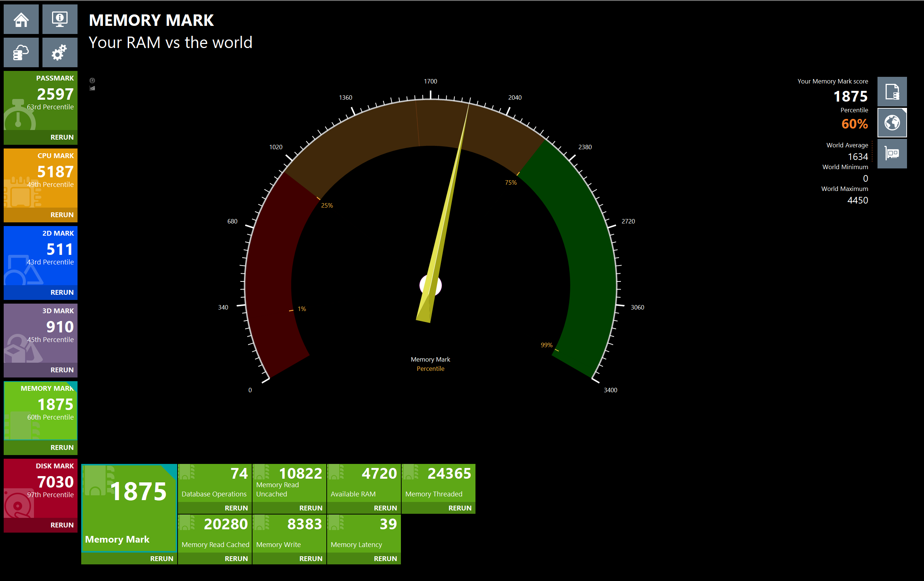Click the 99% marker on the gauge
924x581 pixels.
pos(546,345)
